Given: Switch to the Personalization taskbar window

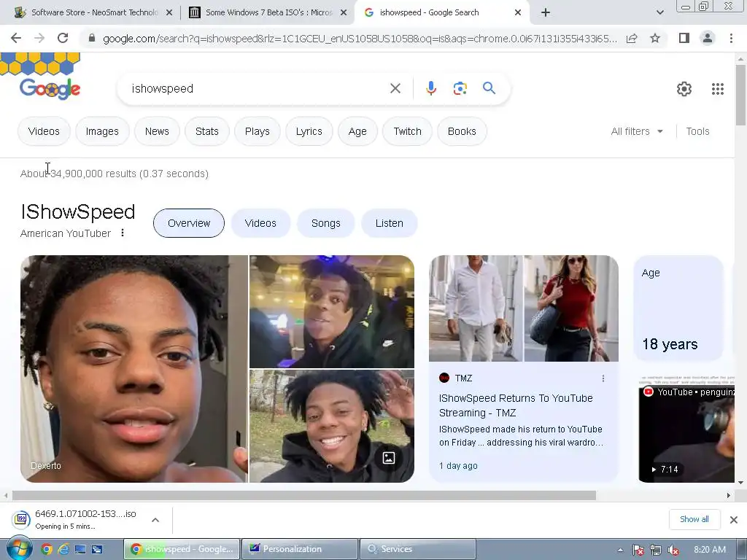Looking at the screenshot, I should [300, 549].
